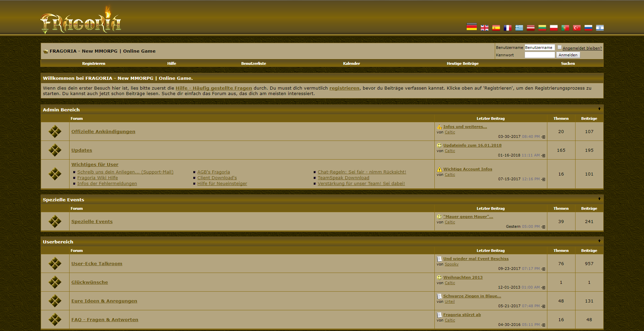Select the British flag for English
This screenshot has height=331, width=644.
coord(485,28)
